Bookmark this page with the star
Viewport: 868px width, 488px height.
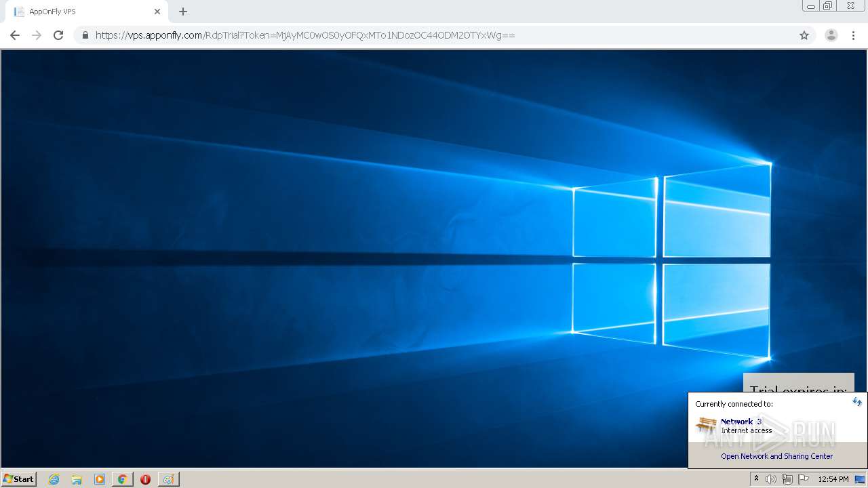[804, 35]
